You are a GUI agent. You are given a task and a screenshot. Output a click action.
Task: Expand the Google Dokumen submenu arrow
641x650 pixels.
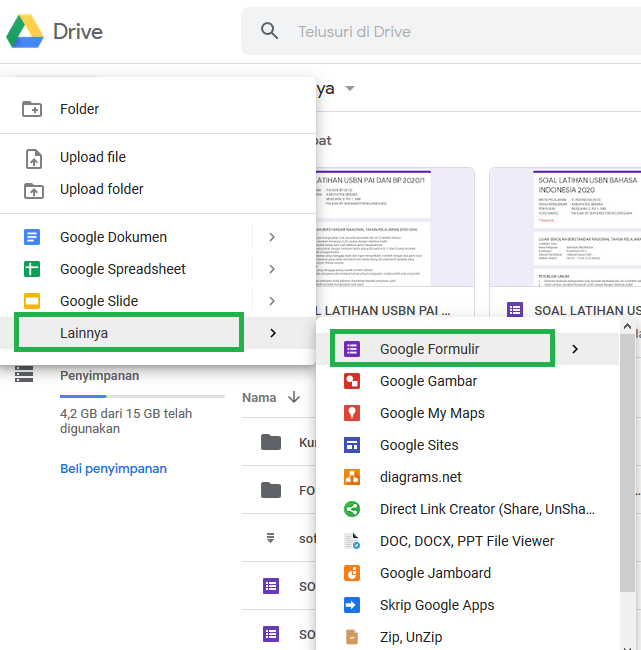272,237
